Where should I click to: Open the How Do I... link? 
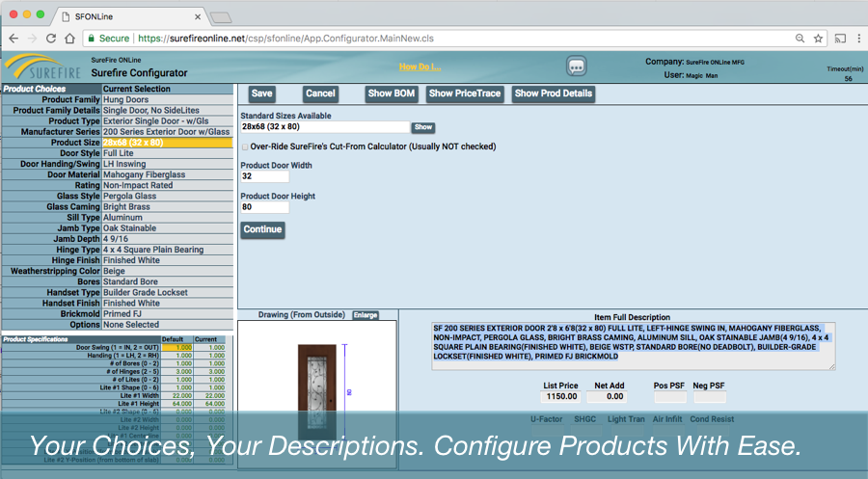pyautogui.click(x=420, y=67)
